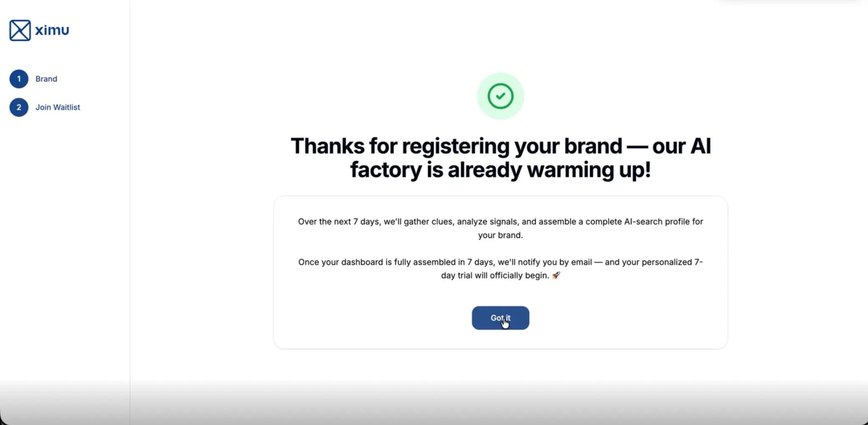
Task: Click the sentence about email notification
Action: 500,269
